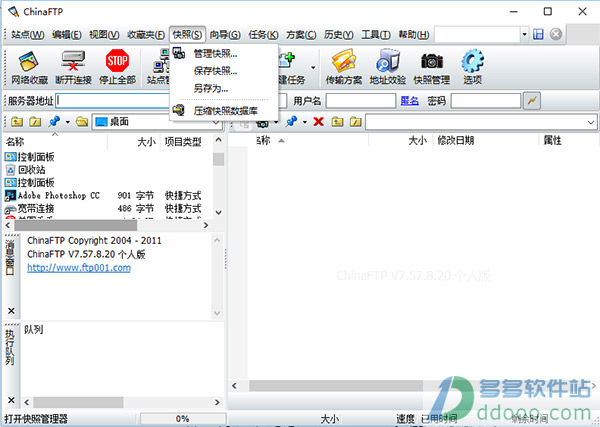Click the STOP 停止全部 icon

[117, 67]
